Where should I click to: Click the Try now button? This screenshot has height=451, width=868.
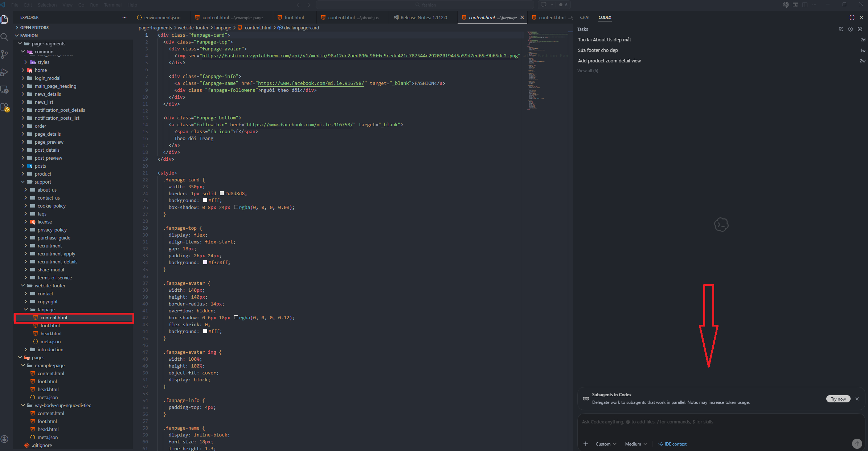[838, 399]
